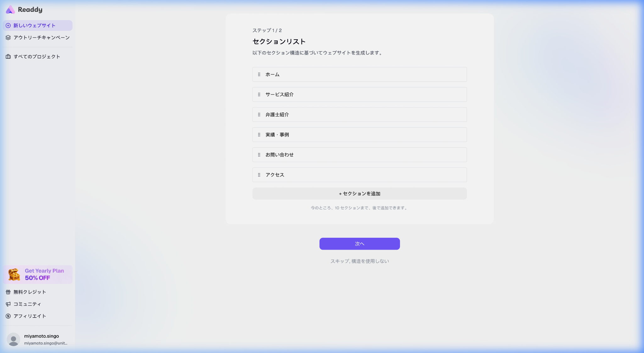Go to すべてのプロジェクト
The width and height of the screenshot is (644, 353).
coord(38,57)
